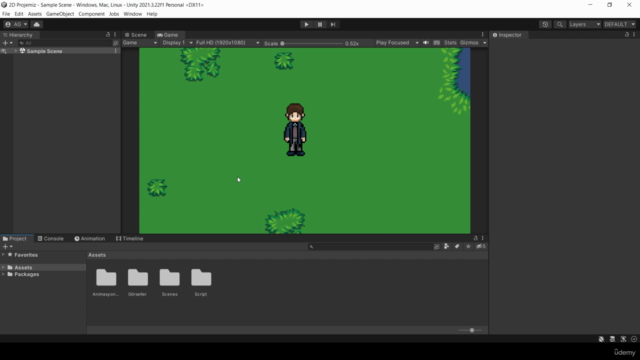This screenshot has height=360, width=640.
Task: Open the Layers dropdown
Action: point(584,24)
